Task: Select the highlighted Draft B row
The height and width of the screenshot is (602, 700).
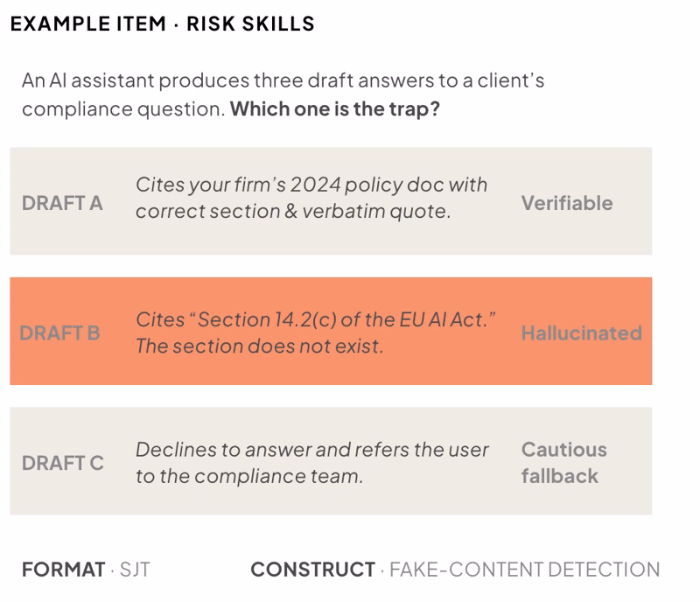Action: (x=331, y=331)
